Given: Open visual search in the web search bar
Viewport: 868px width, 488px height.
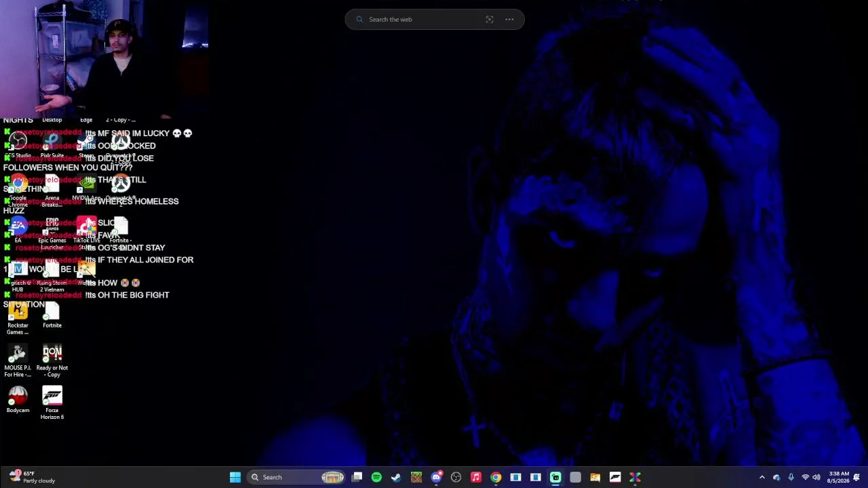Looking at the screenshot, I should pos(490,20).
